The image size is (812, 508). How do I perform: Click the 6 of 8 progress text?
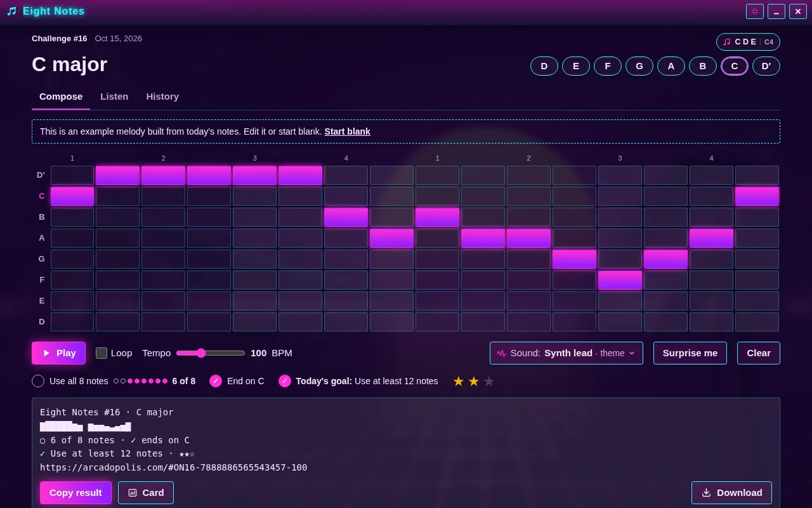184,381
